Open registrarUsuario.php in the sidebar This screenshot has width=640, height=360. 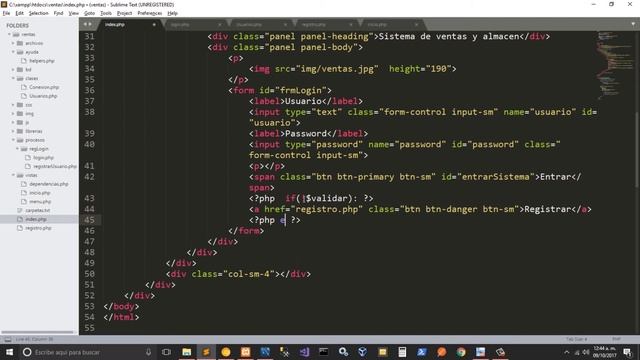tap(55, 167)
